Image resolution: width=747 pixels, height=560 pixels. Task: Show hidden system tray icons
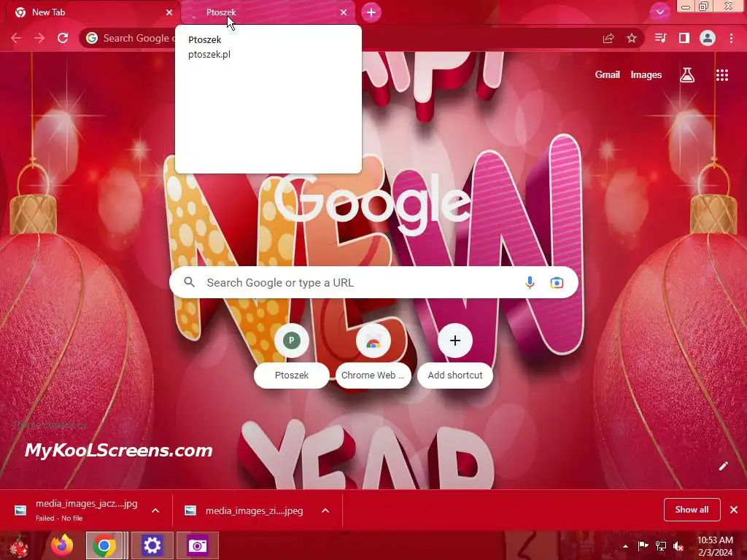[x=625, y=546]
